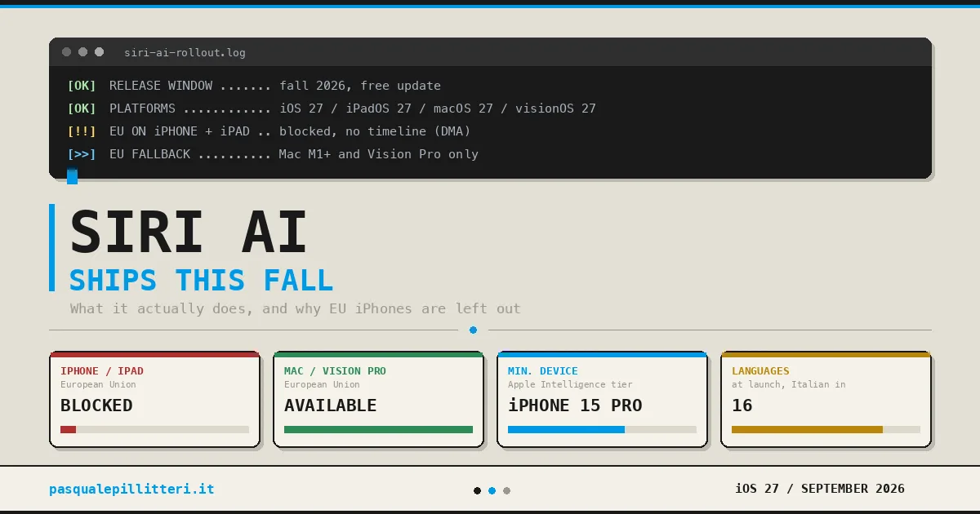Click 'blocked, no timeline (DMA)' text
Image resolution: width=980 pixels, height=514 pixels.
click(x=375, y=131)
